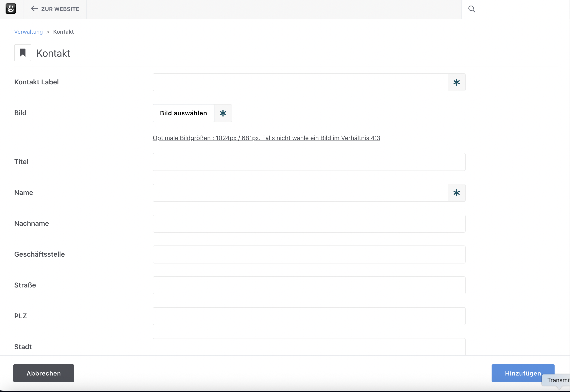
Task: Click the Kontakt page heading
Action: (x=53, y=53)
